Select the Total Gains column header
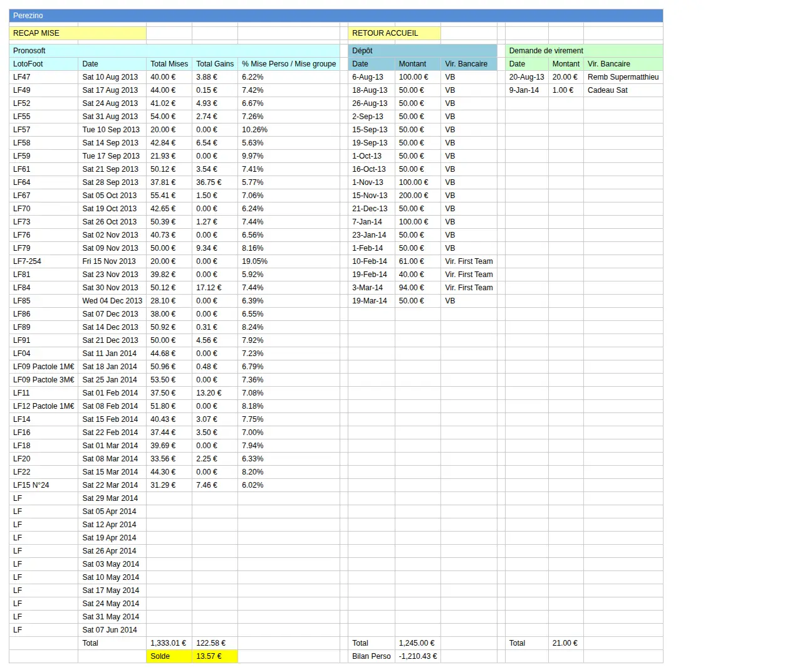Screen dimensions: 802x672 pos(215,64)
